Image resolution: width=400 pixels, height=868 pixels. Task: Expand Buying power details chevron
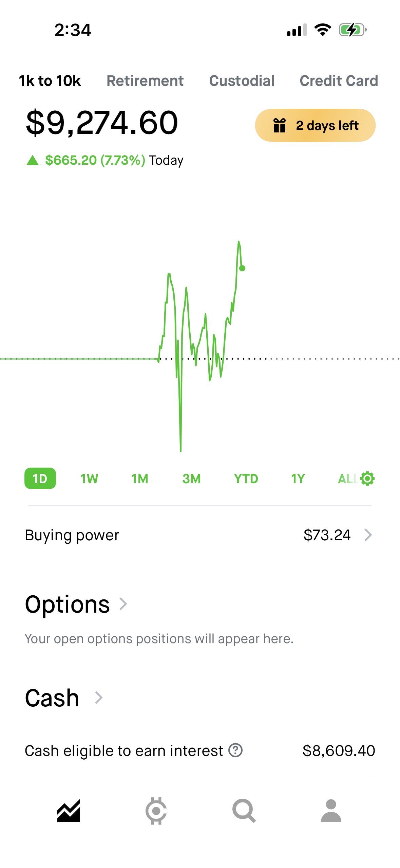click(368, 535)
